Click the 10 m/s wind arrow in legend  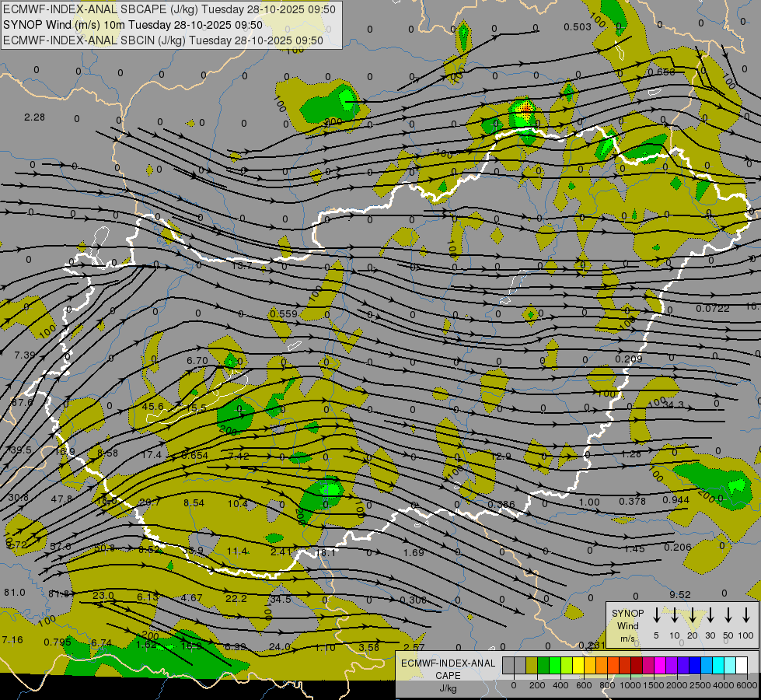tap(675, 615)
